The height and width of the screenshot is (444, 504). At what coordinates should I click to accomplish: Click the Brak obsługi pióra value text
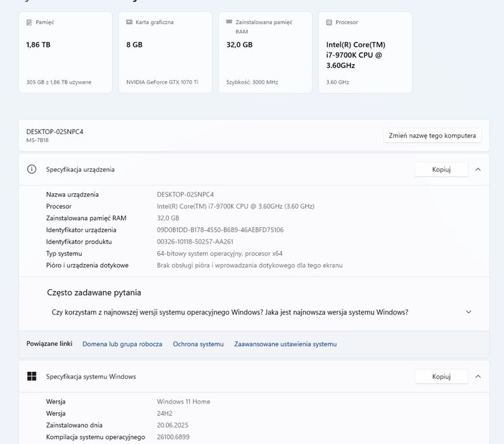(x=250, y=266)
